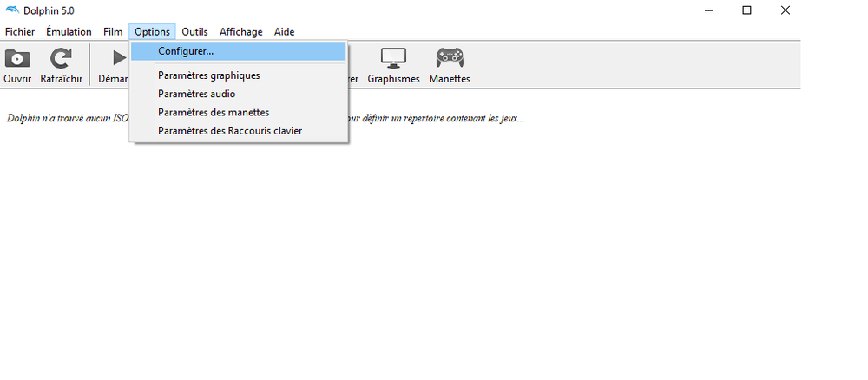This screenshot has width=868, height=380.
Task: Select Configurer... from Options menu
Action: point(239,51)
